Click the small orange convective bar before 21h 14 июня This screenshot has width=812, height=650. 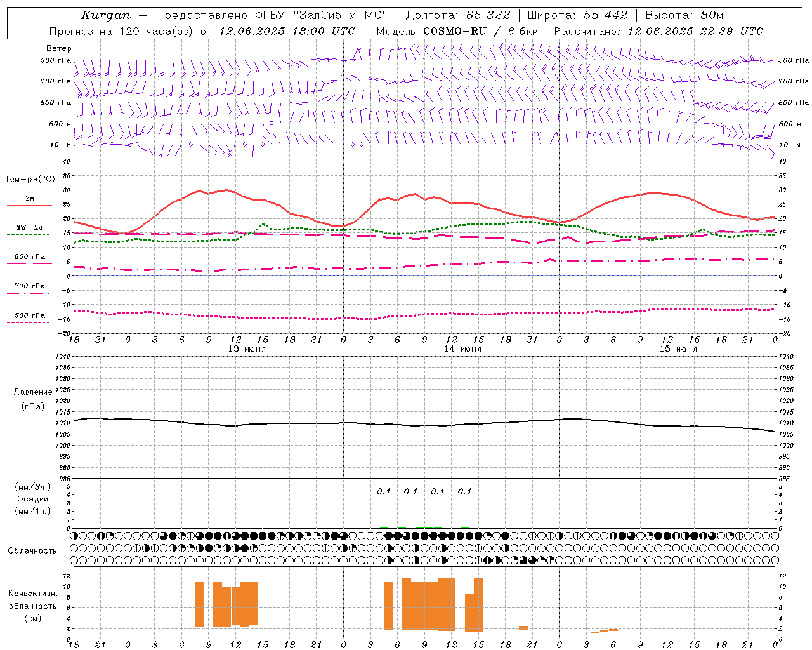(523, 628)
